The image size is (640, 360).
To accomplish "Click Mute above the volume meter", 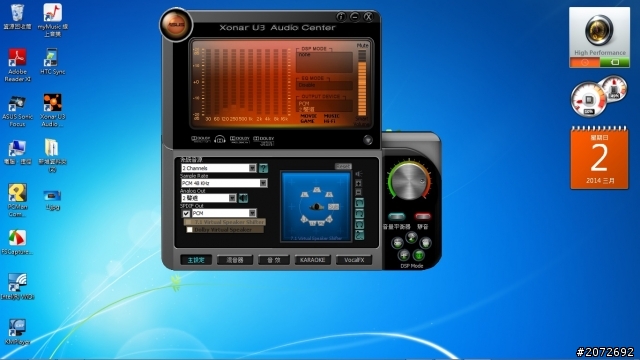I will click(362, 45).
